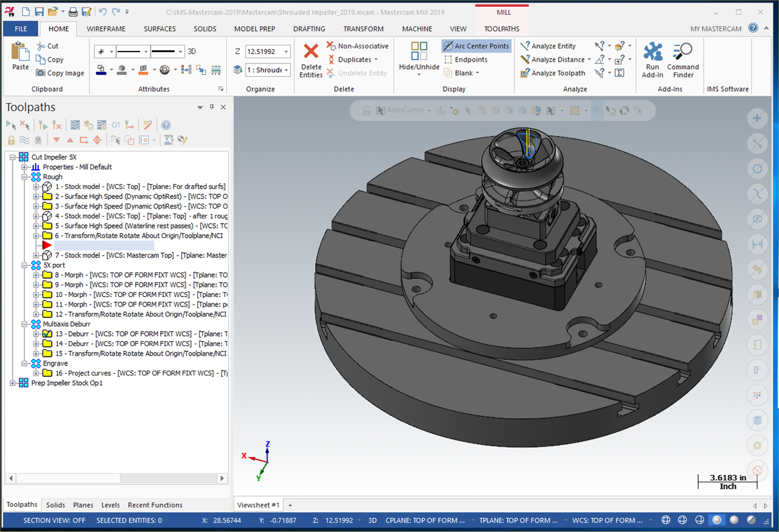This screenshot has width=779, height=532.
Task: Open the Command Finder
Action: [683, 60]
